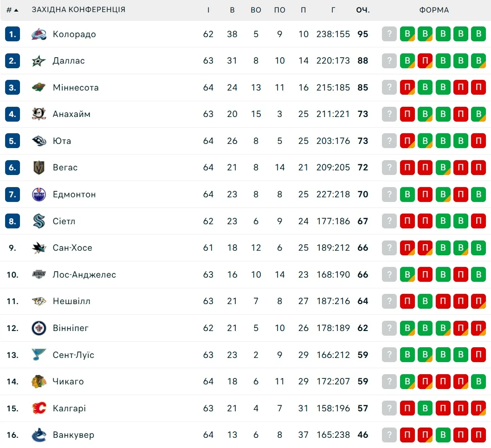Click the Edmonton Oilers team logo
The height and width of the screenshot is (448, 491).
click(x=39, y=195)
